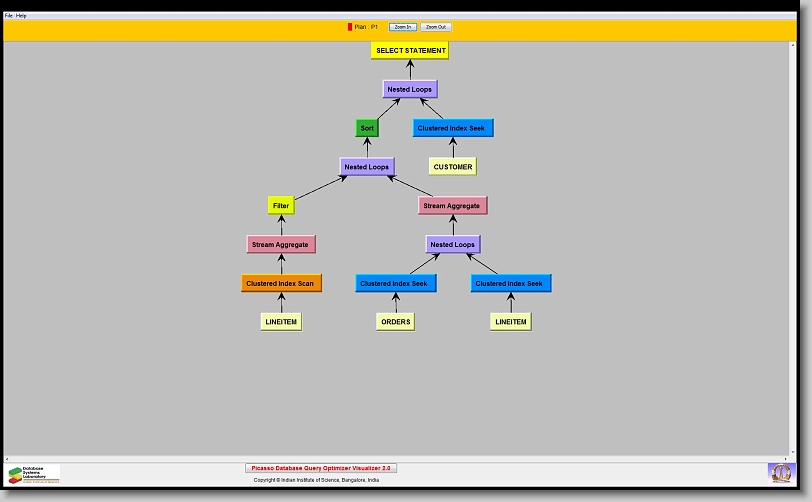
Task: Click the orange Clustered Index Scan node
Action: [x=281, y=283]
